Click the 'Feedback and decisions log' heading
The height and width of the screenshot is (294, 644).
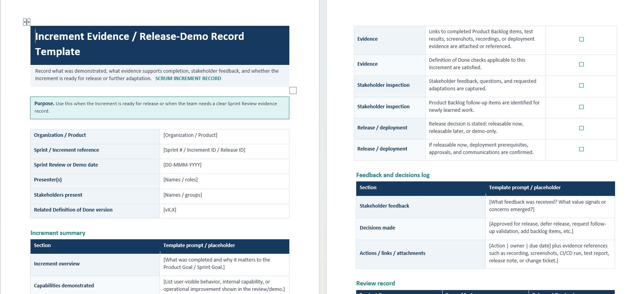pos(393,175)
